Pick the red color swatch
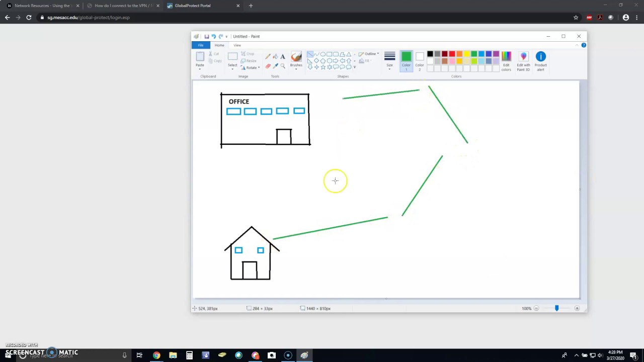This screenshot has width=644, height=362. pos(452,54)
